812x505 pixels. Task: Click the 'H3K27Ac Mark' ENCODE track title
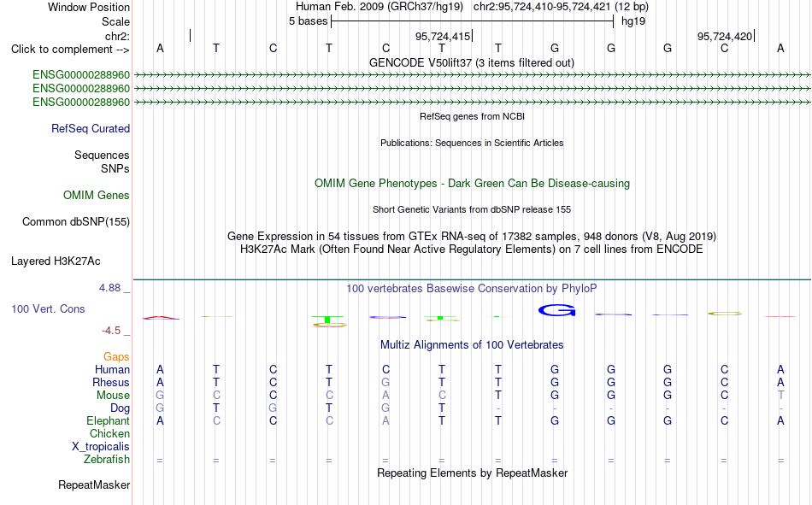(x=472, y=250)
